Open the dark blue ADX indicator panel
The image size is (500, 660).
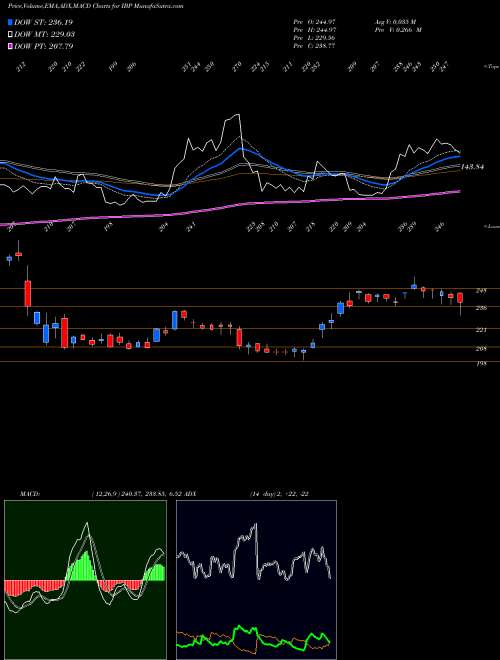click(x=256, y=580)
